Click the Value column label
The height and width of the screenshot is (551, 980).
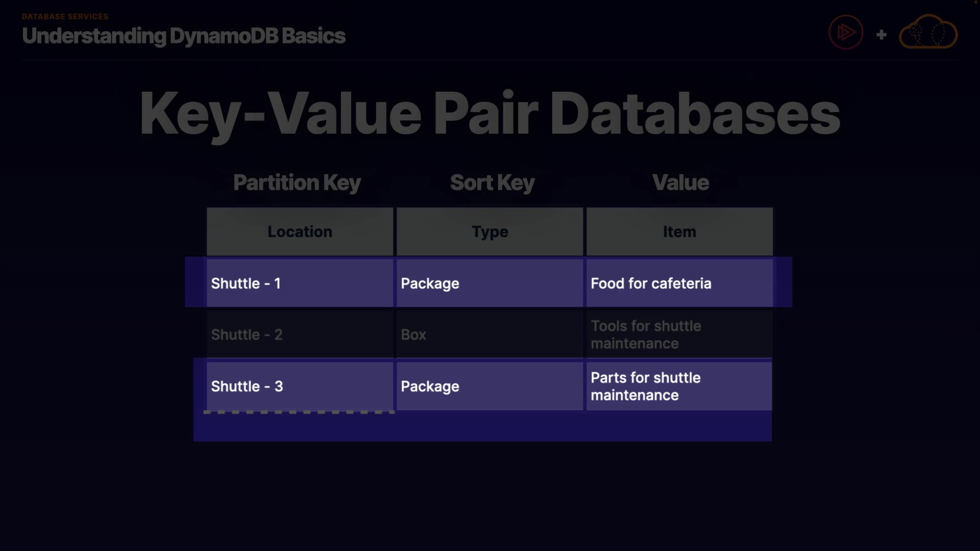(x=680, y=183)
